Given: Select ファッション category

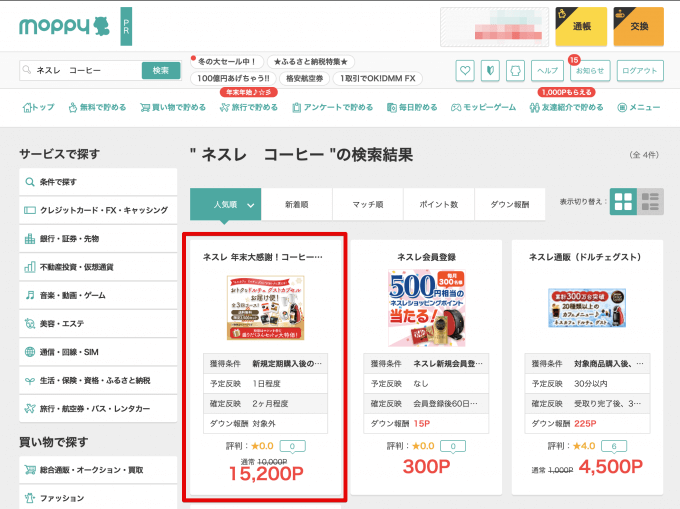Looking at the screenshot, I should [98, 498].
